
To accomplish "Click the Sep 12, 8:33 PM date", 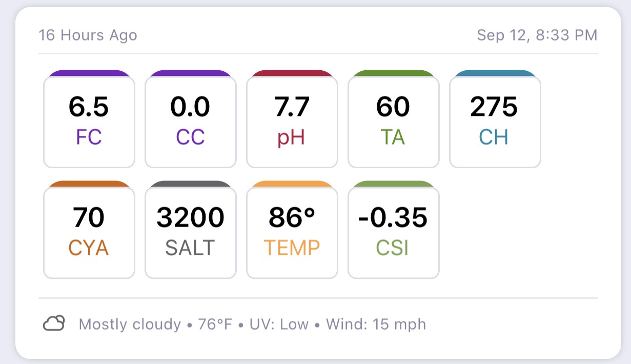I will pos(537,35).
